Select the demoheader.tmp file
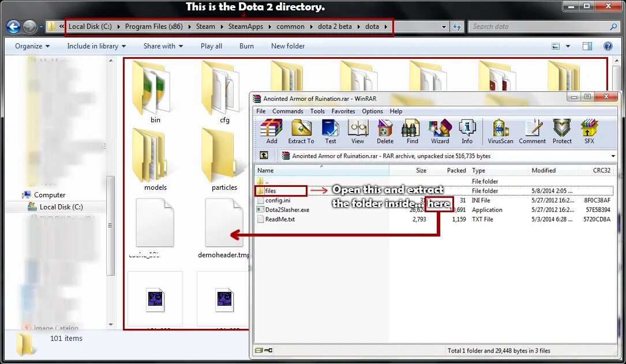The image size is (626, 364). click(x=224, y=228)
